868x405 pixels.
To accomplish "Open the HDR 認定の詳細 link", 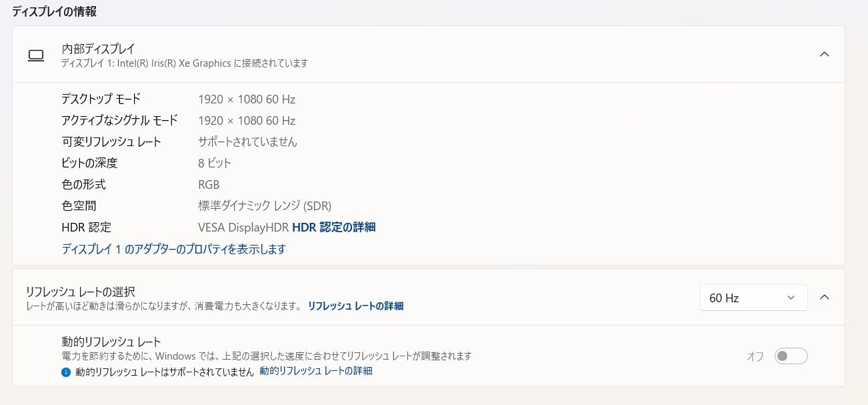I will pos(333,228).
